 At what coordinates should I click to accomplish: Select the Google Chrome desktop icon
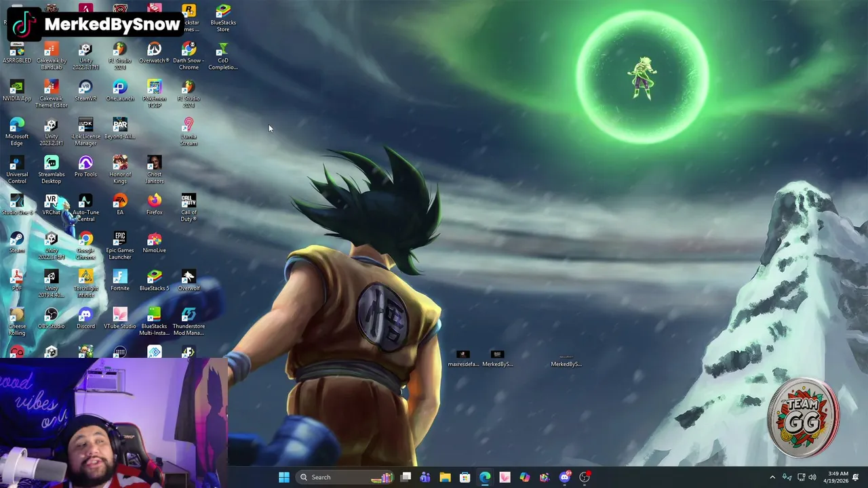coord(85,247)
